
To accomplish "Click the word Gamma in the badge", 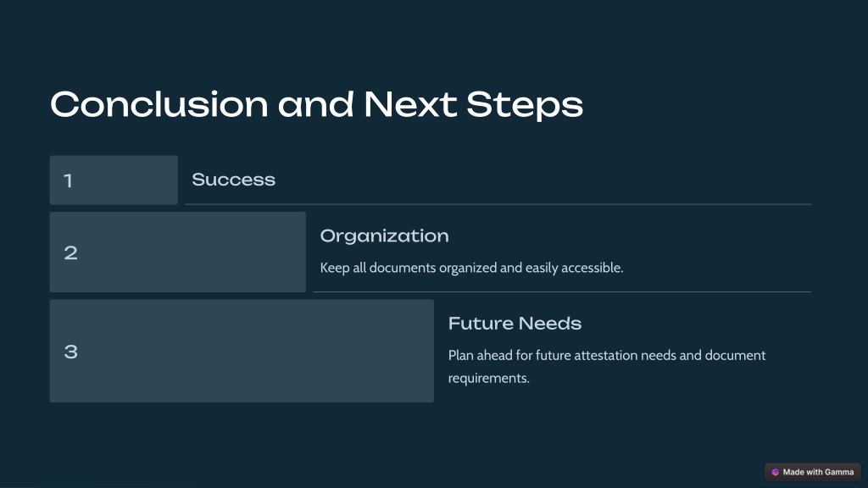I will (839, 472).
